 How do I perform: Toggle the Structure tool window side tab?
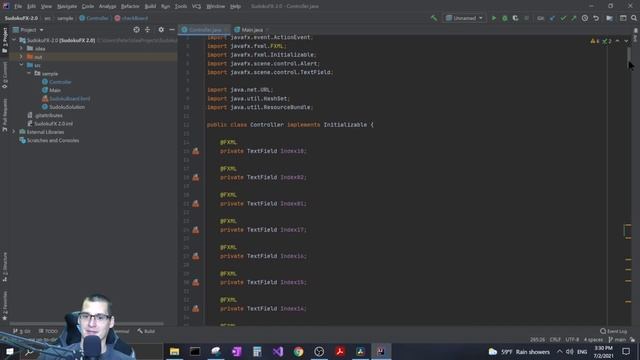[4, 267]
